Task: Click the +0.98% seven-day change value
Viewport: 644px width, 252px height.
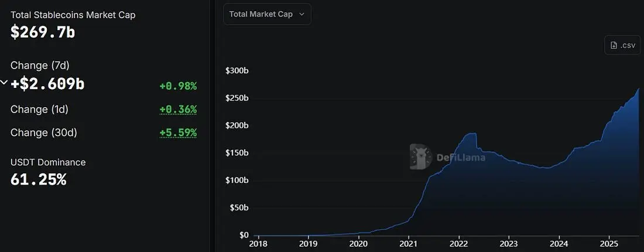Action: click(x=178, y=86)
